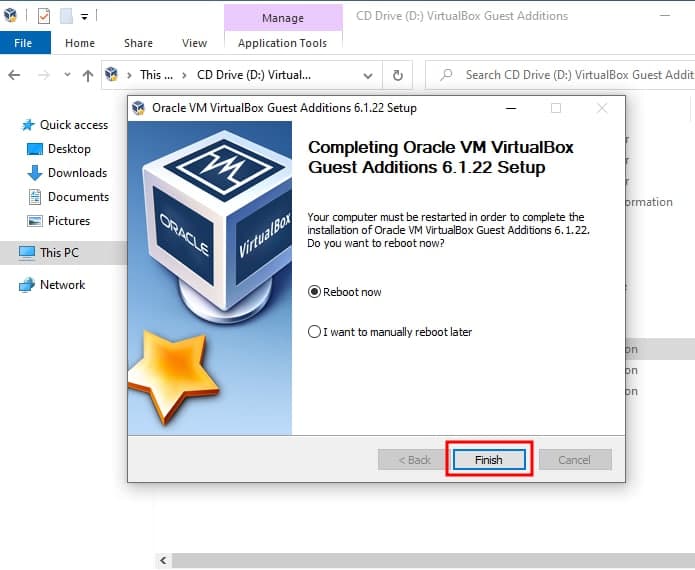
Task: Go up one folder level arrow
Action: pyautogui.click(x=88, y=75)
